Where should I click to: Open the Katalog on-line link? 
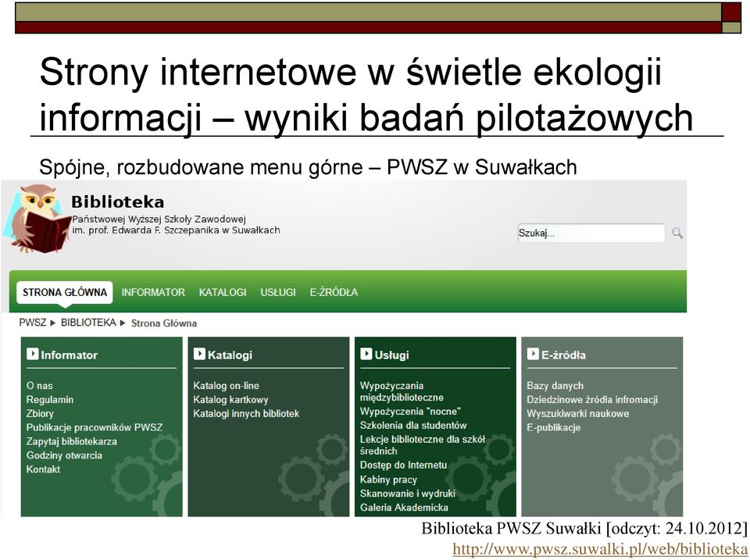(227, 386)
